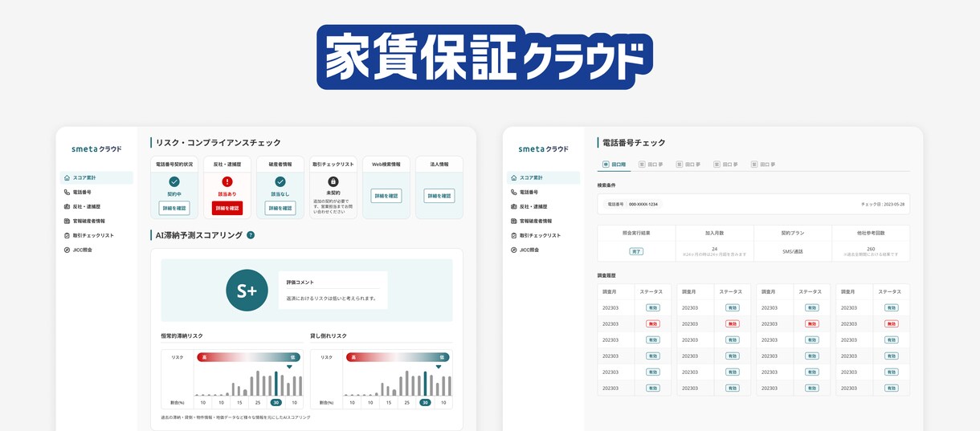Click 官報破産者情報 icon in 電話番号チェック screen sidebar
The width and height of the screenshot is (980, 431).
(x=514, y=222)
